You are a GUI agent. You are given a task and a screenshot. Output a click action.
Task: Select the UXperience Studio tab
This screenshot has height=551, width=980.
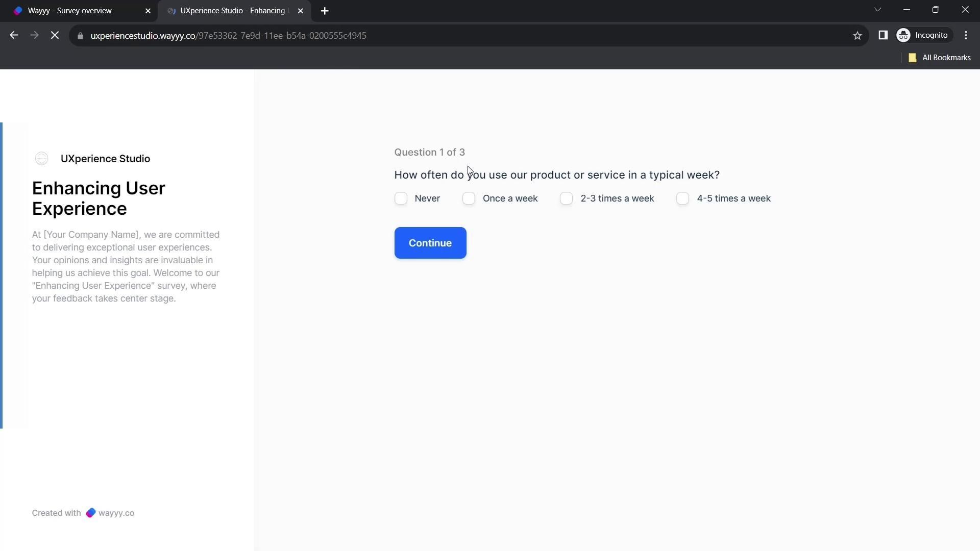(x=232, y=11)
